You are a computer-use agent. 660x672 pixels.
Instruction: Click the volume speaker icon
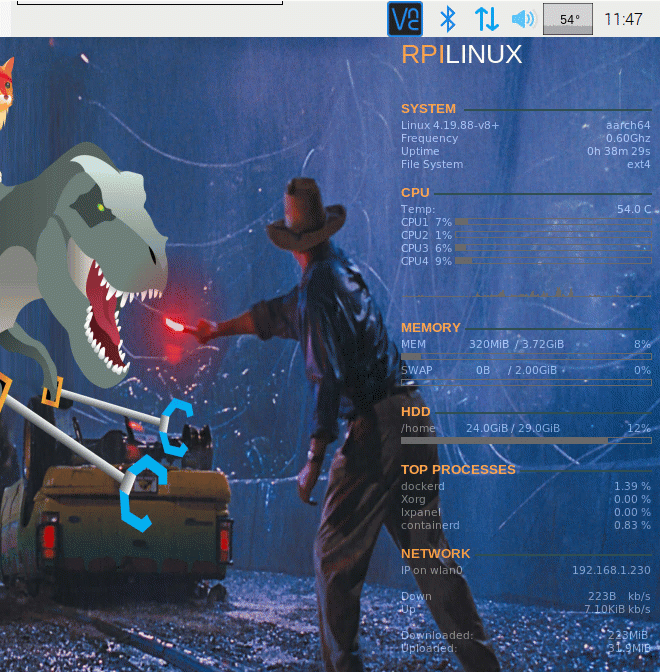pyautogui.click(x=523, y=19)
